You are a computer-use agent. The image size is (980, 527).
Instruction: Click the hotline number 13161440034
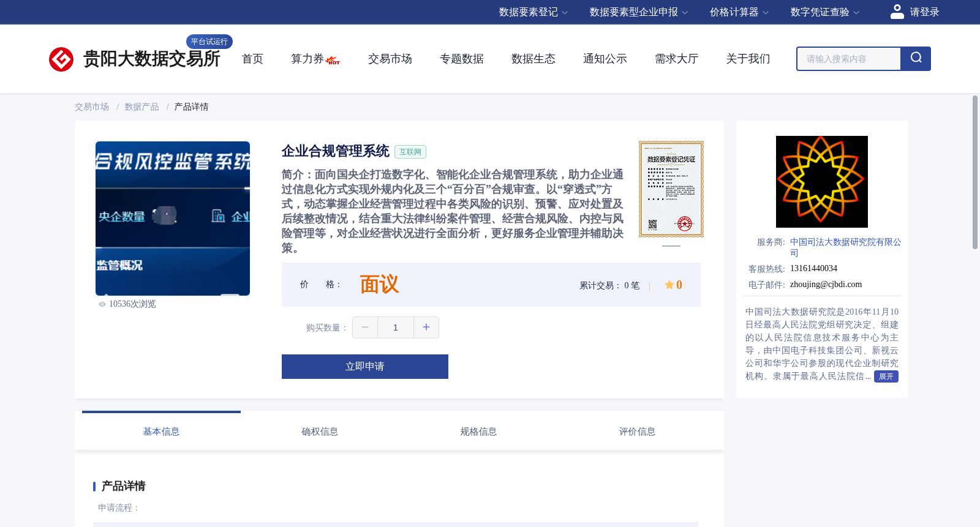pyautogui.click(x=813, y=269)
